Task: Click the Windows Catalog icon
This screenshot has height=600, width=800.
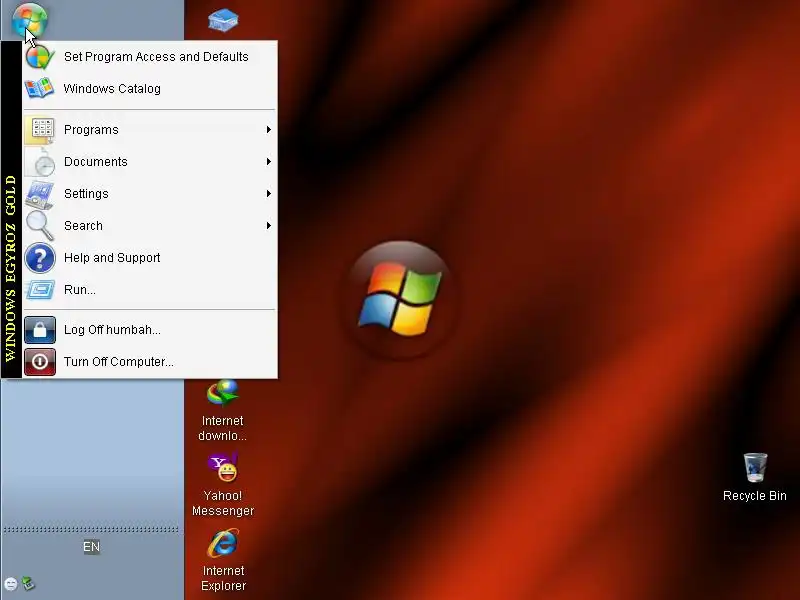Action: point(40,89)
